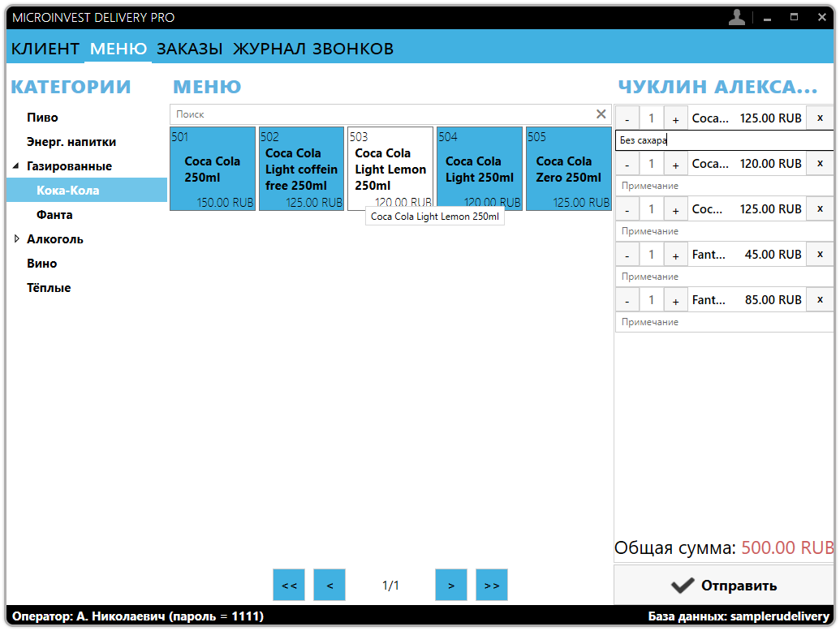Minimize the Microinvest Delivery Pro window
840x631 pixels.
coord(767,18)
